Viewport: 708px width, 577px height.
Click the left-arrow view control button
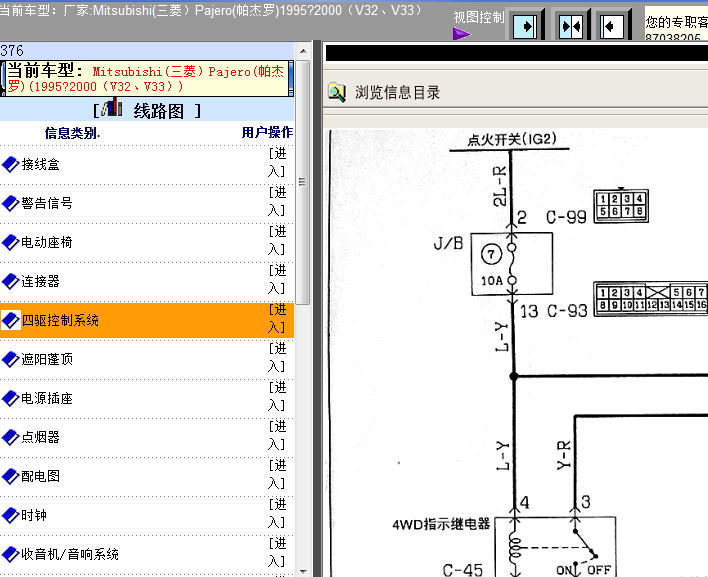click(x=611, y=26)
